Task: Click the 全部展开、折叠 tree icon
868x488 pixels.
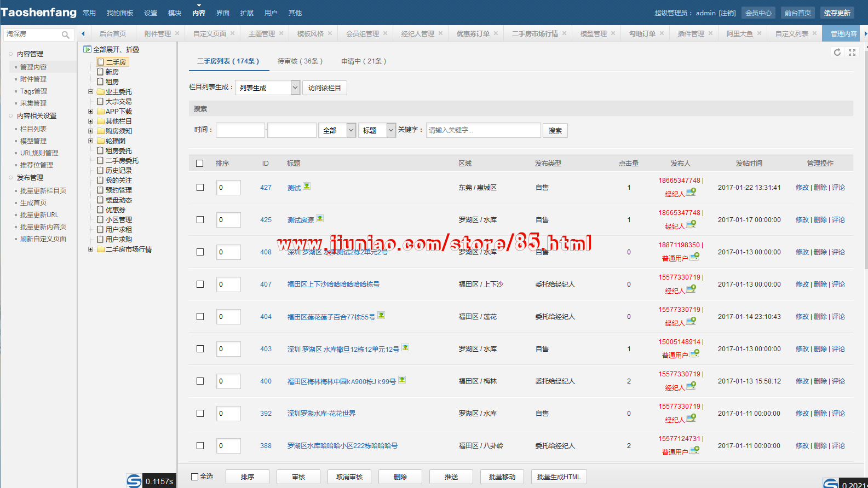Action: (87, 49)
